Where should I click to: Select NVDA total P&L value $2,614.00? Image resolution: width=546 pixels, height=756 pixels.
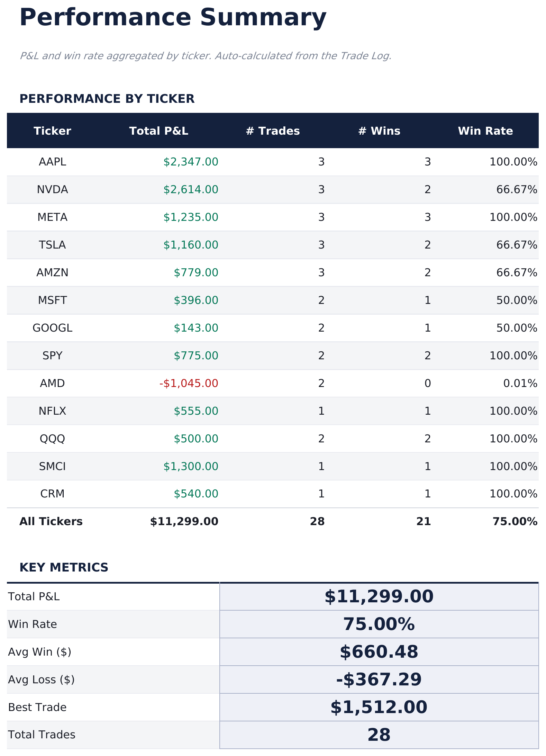coord(191,189)
